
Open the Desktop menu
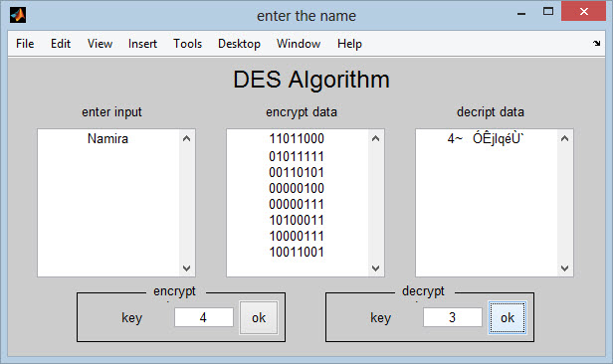[x=239, y=44]
